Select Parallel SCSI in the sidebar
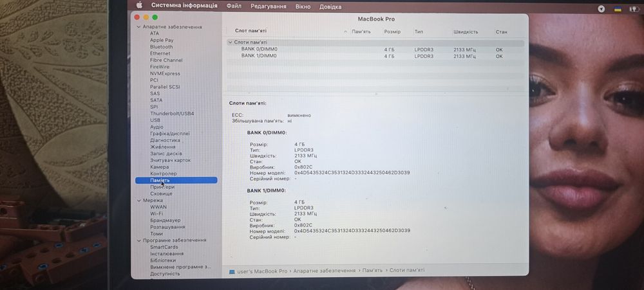 [x=165, y=87]
